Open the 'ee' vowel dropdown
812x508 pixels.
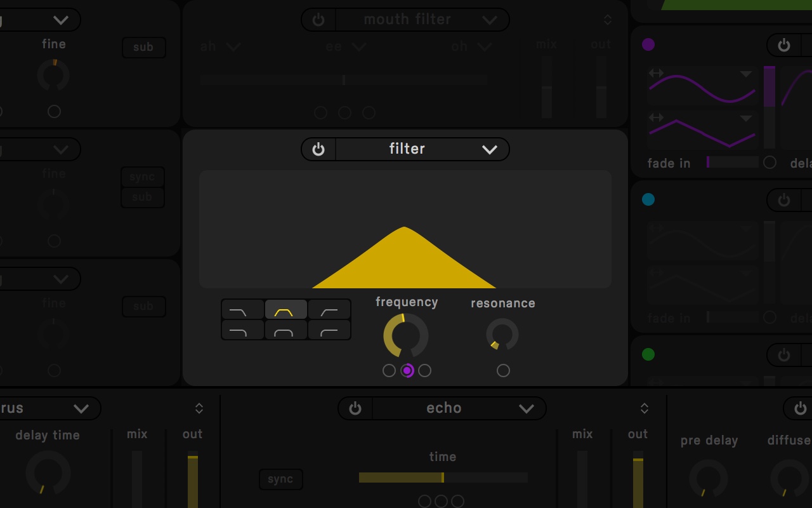358,46
